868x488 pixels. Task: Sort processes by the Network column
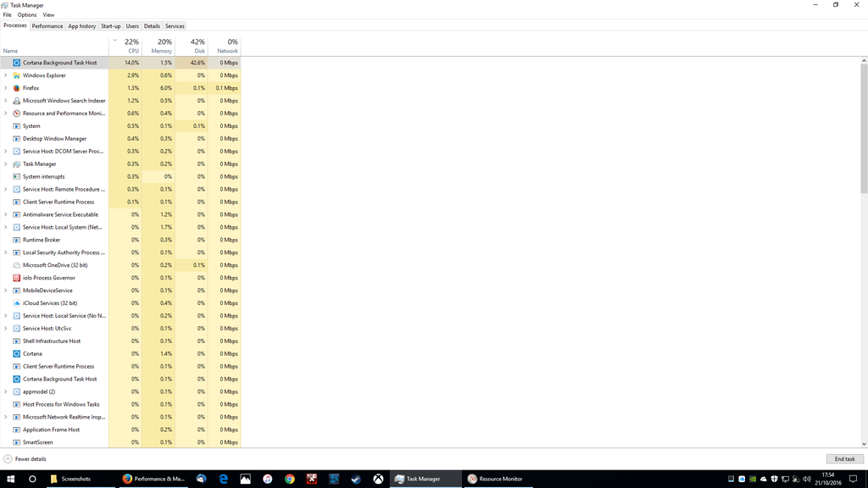coord(224,46)
